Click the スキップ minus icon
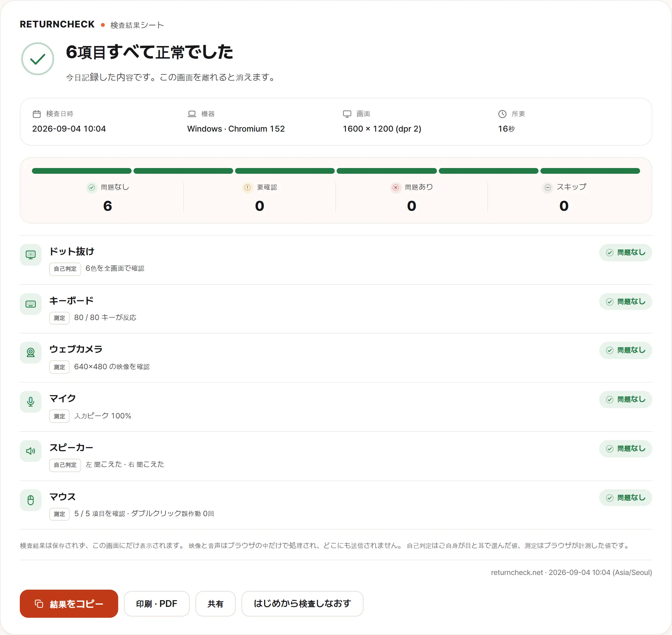This screenshot has height=635, width=672. 547,187
